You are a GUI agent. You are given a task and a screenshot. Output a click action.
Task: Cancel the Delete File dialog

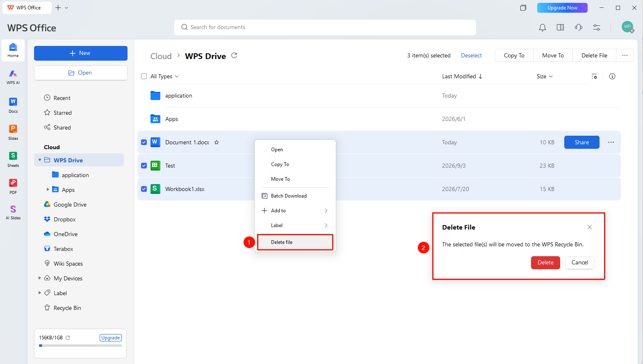coord(580,263)
